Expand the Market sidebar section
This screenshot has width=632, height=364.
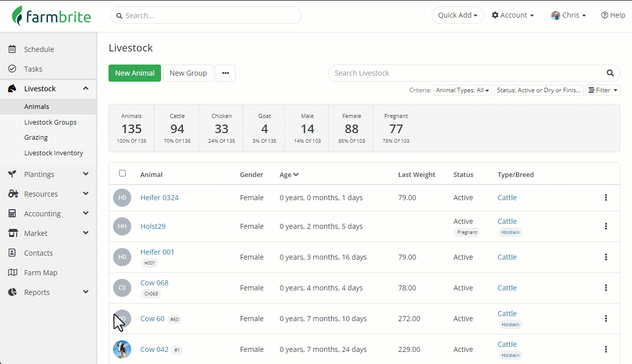tap(86, 233)
